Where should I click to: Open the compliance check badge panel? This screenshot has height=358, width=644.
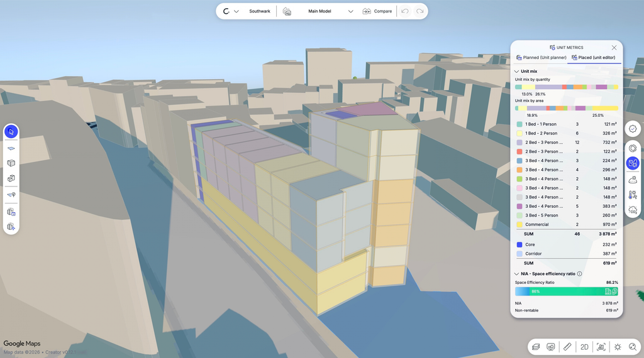(633, 129)
